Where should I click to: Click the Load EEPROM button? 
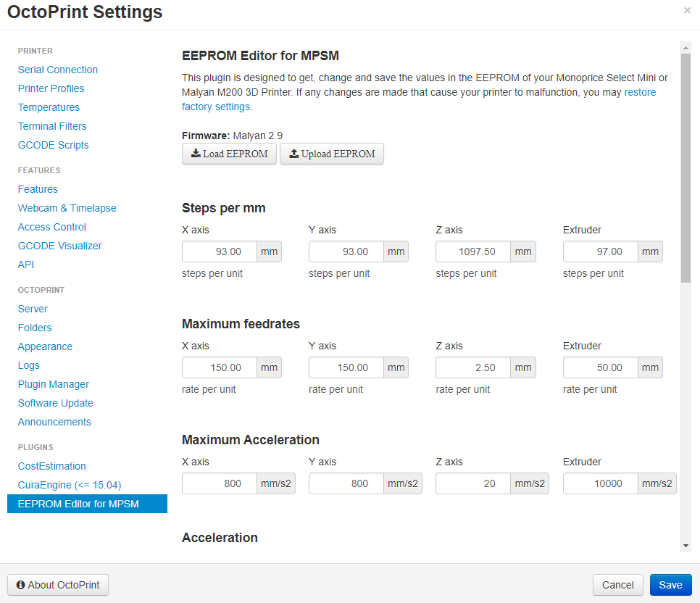pos(229,154)
